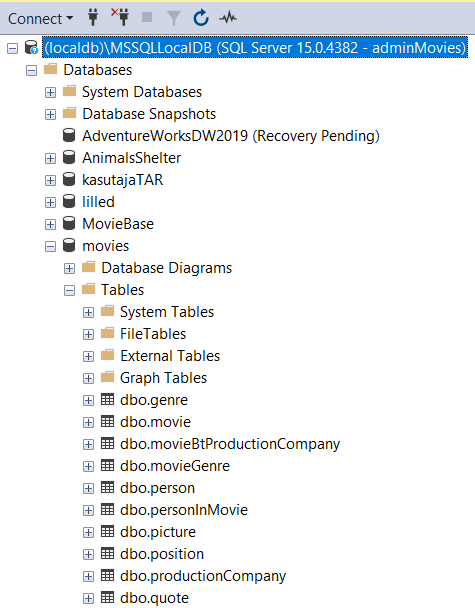This screenshot has width=475, height=608.
Task: Expand the Graph Tables folder
Action: 88,378
